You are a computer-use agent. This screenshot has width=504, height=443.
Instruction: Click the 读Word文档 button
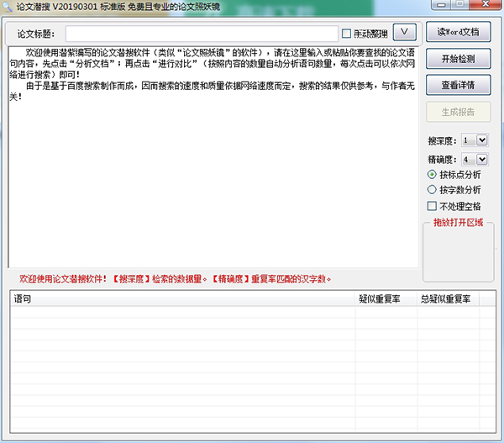(459, 32)
